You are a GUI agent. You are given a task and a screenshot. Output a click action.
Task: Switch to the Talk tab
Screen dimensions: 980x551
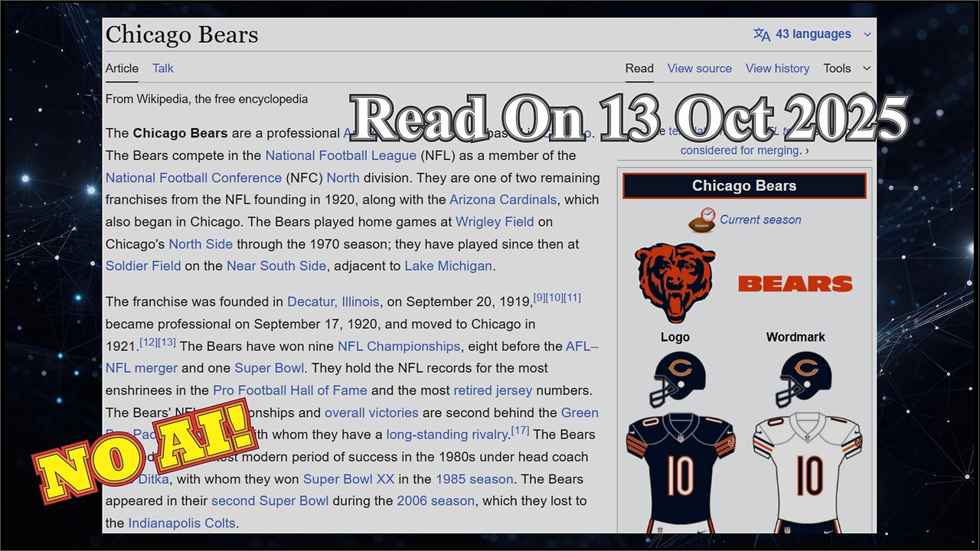[x=163, y=68]
